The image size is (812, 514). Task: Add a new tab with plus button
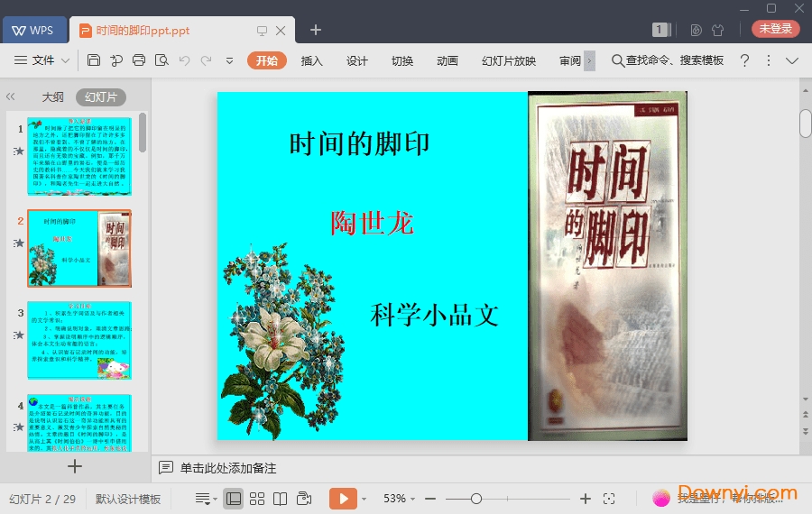pos(316,30)
